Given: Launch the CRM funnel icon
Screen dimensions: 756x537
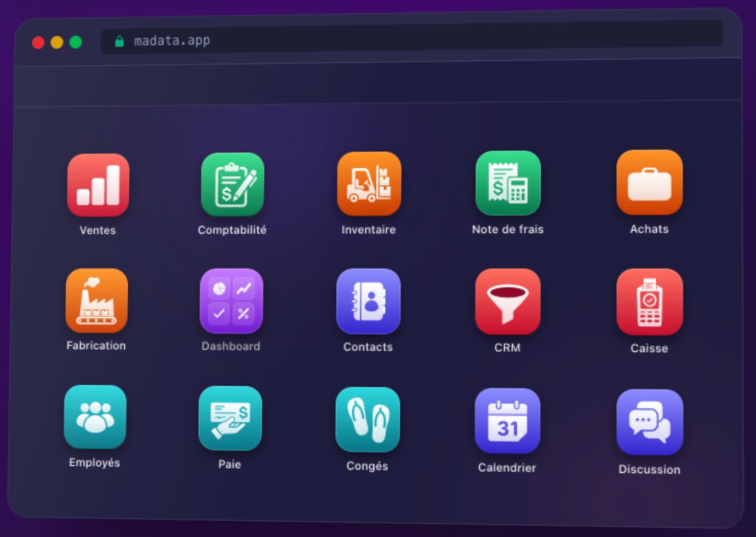Looking at the screenshot, I should click(x=508, y=302).
